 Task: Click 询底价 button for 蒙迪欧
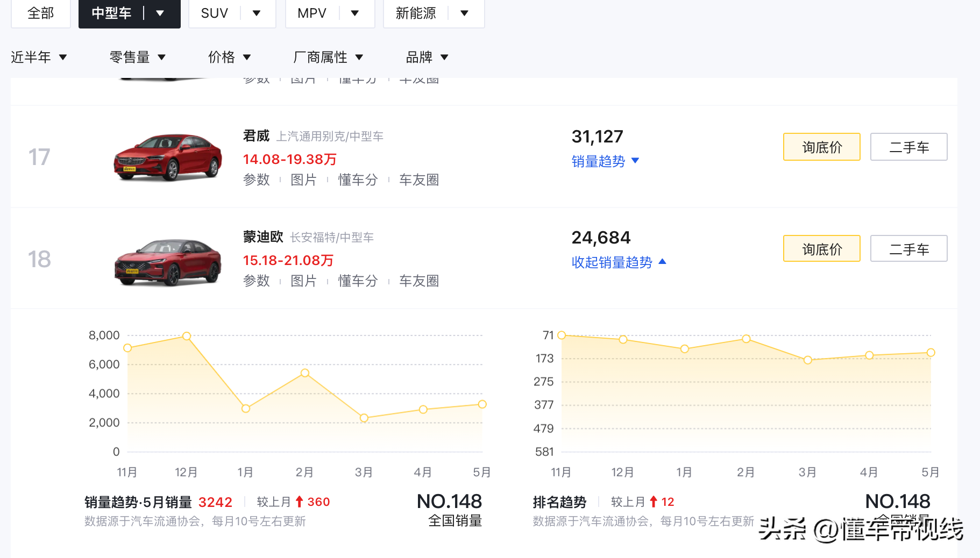[822, 248]
